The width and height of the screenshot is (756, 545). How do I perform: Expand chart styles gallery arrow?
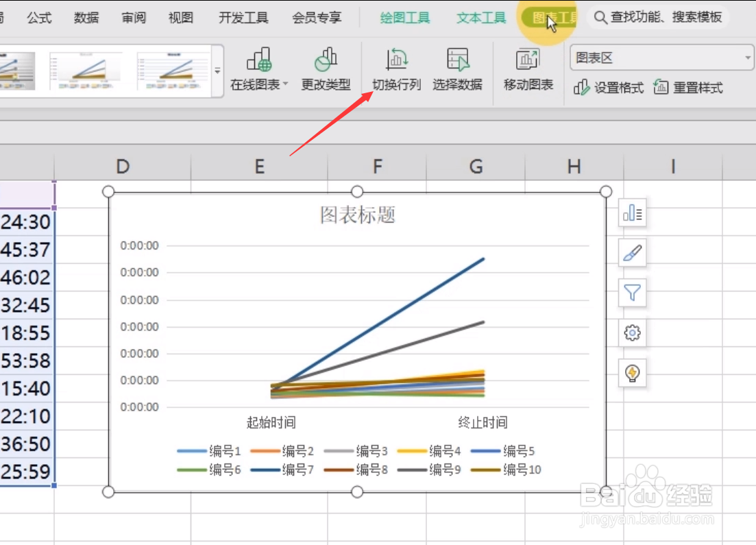pos(217,71)
